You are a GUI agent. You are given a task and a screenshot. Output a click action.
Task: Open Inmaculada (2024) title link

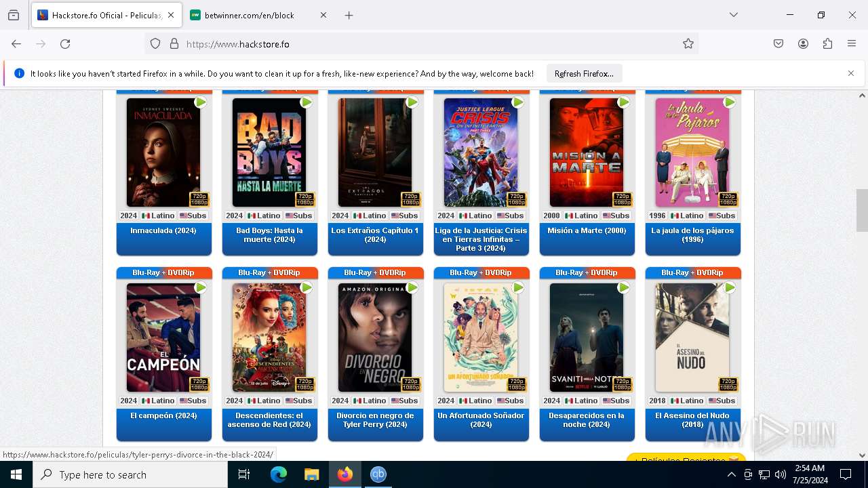[x=163, y=230]
